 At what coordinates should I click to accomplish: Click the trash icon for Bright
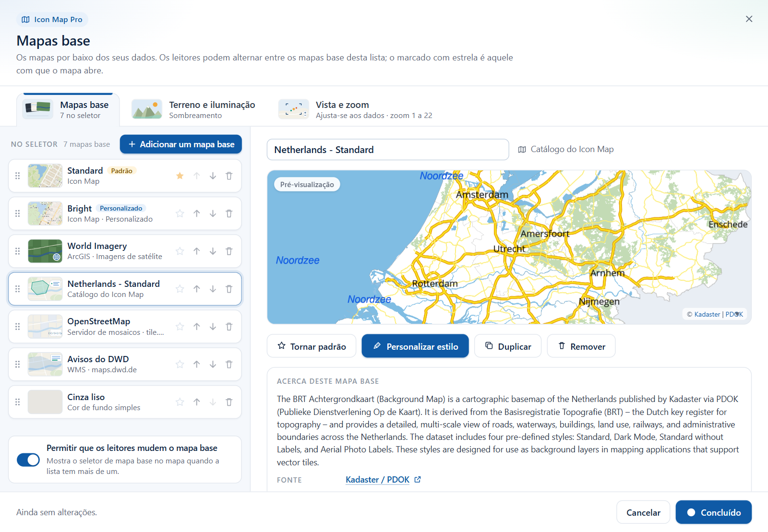(x=229, y=213)
